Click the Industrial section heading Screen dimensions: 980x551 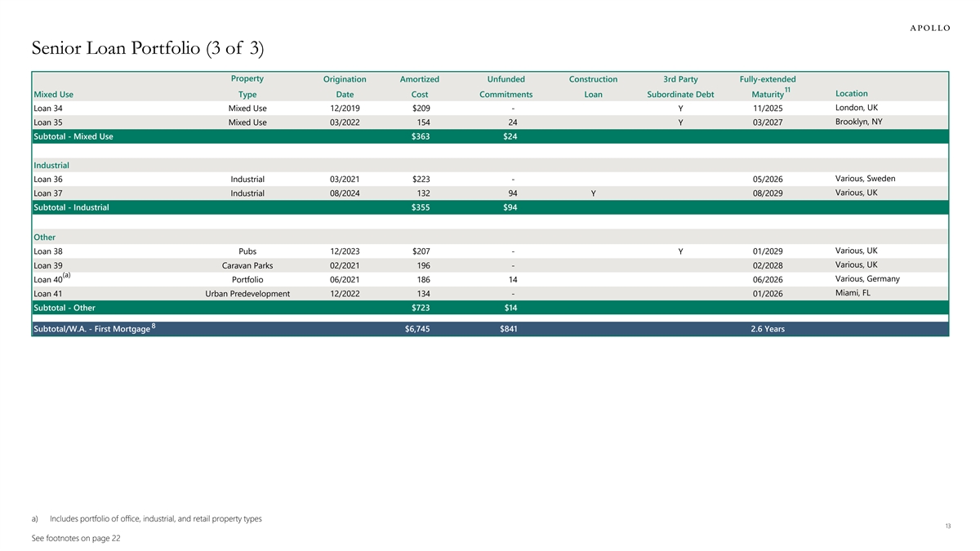point(51,166)
